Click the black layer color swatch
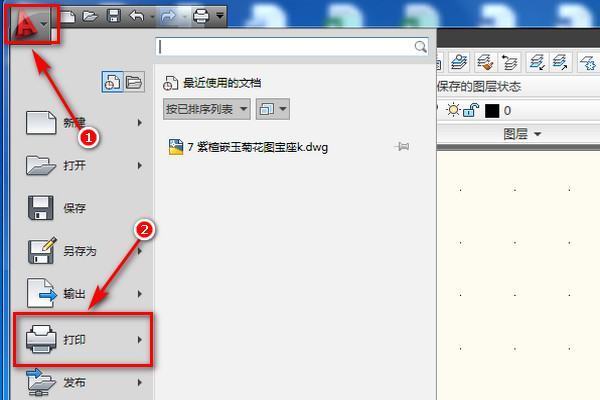Image resolution: width=600 pixels, height=400 pixels. tap(492, 110)
